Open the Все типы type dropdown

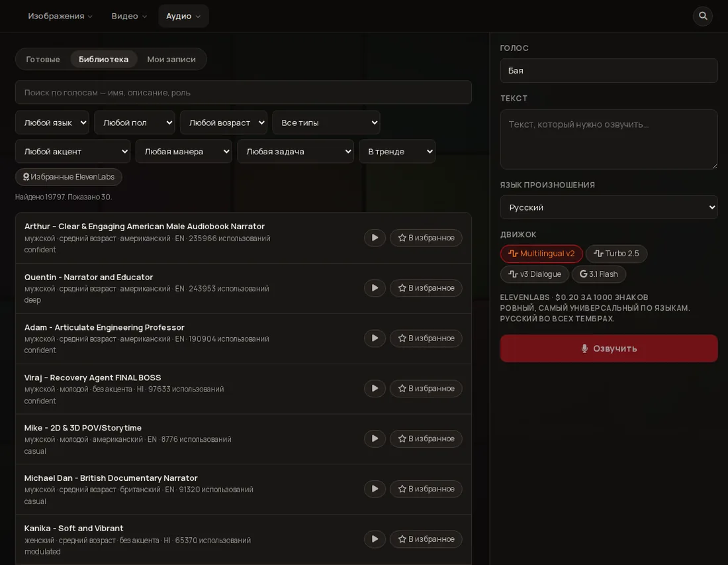click(326, 123)
